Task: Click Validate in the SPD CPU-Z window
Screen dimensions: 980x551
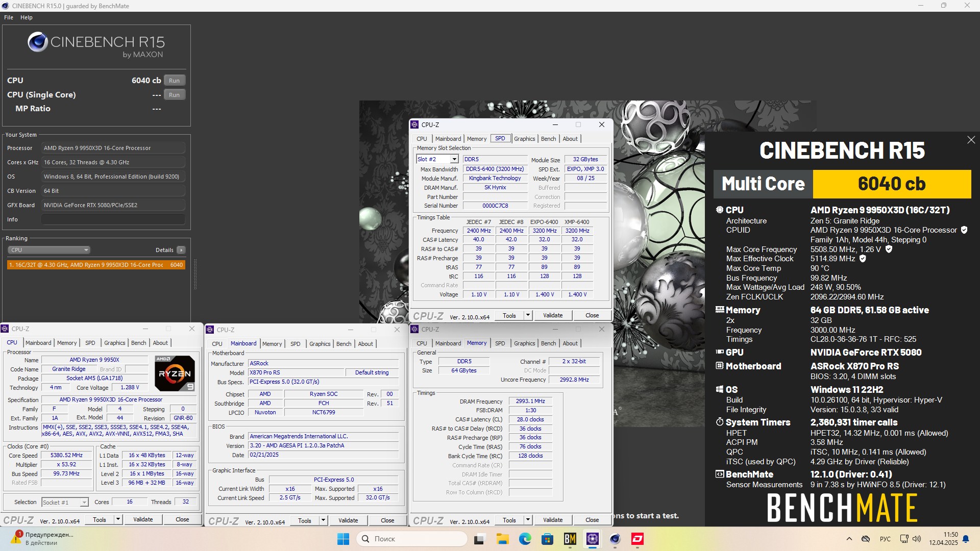Action: (553, 315)
